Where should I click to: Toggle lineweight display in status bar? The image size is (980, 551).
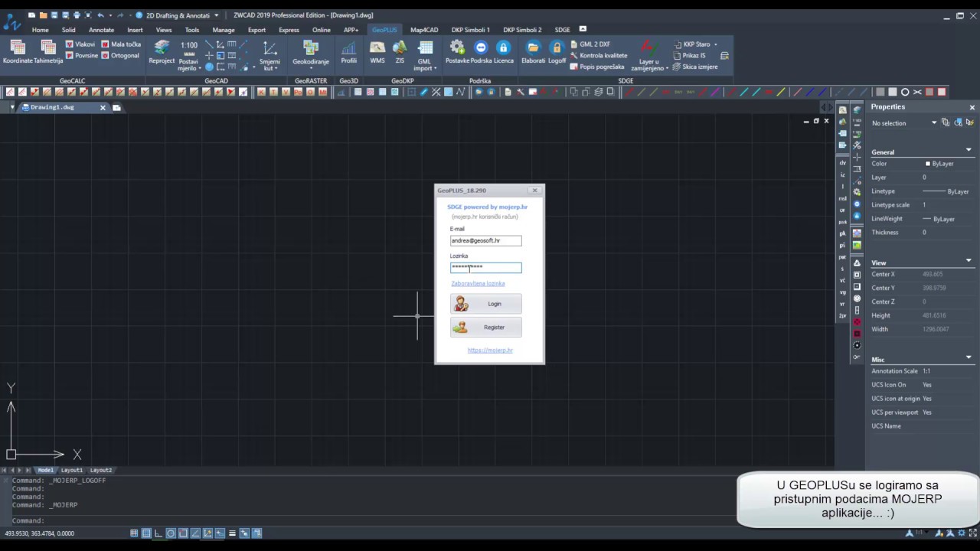[232, 533]
